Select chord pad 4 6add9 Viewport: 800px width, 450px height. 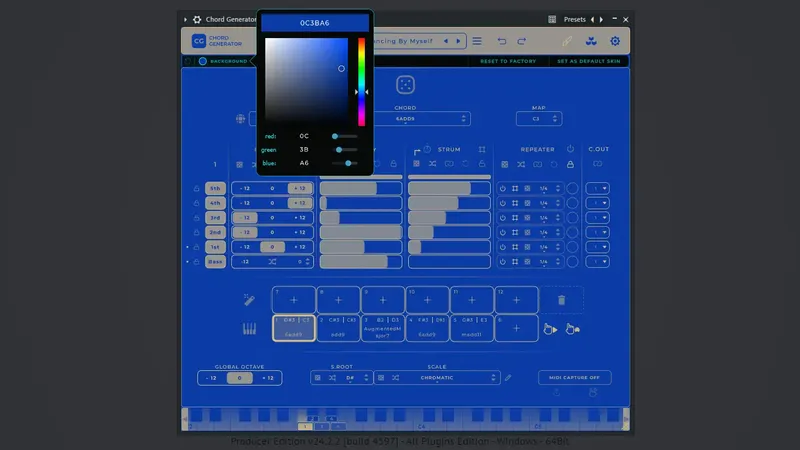427,328
